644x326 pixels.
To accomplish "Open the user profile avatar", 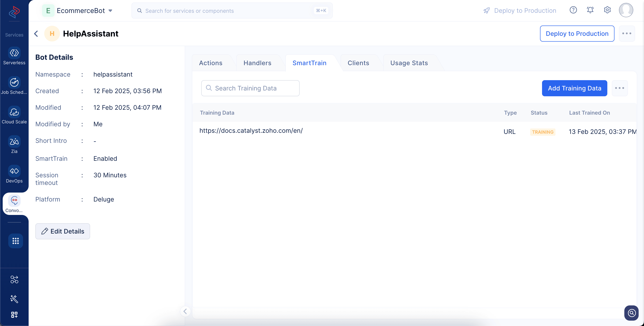I will click(626, 10).
